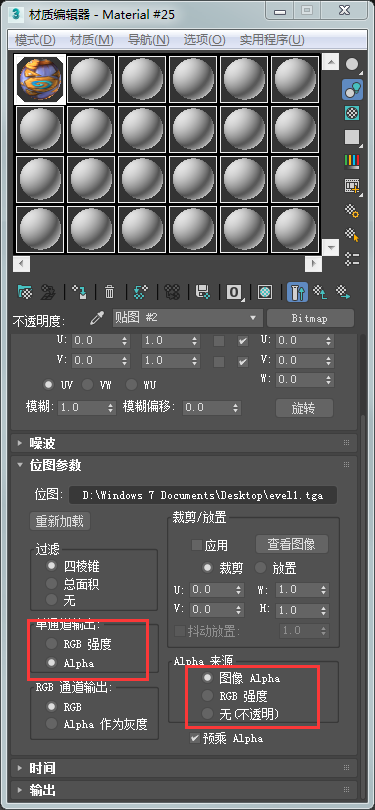The image size is (375, 810).
Task: Click the 模糊 spinner arrows
Action: (111, 408)
